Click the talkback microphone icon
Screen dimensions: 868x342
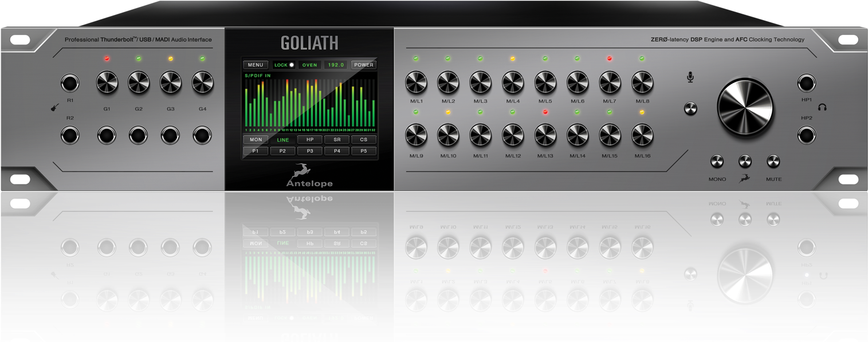[x=690, y=77]
